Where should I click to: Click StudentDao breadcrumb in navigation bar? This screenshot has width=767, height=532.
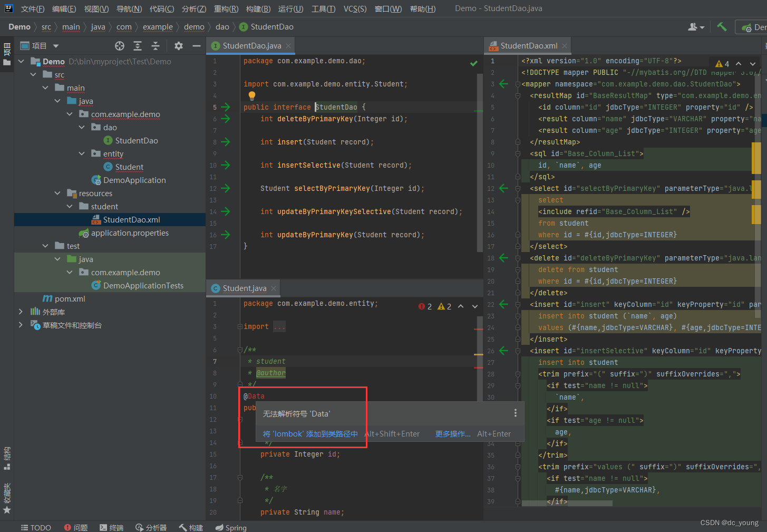(266, 27)
